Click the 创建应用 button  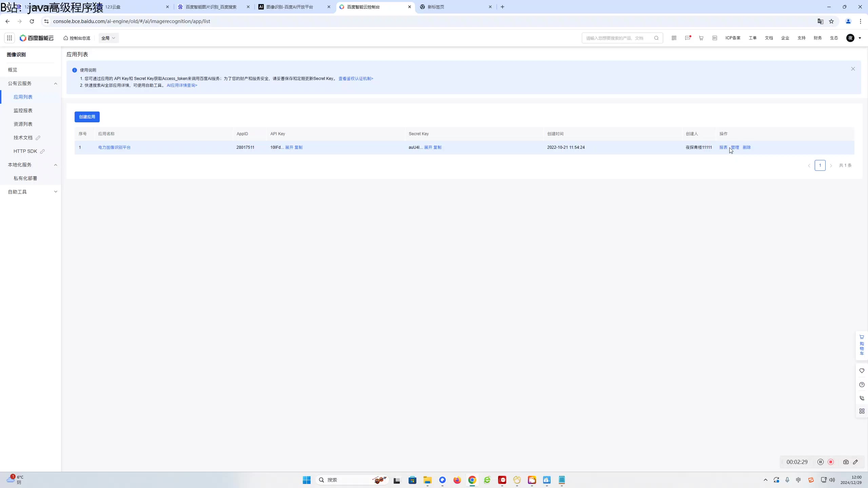pyautogui.click(x=87, y=117)
